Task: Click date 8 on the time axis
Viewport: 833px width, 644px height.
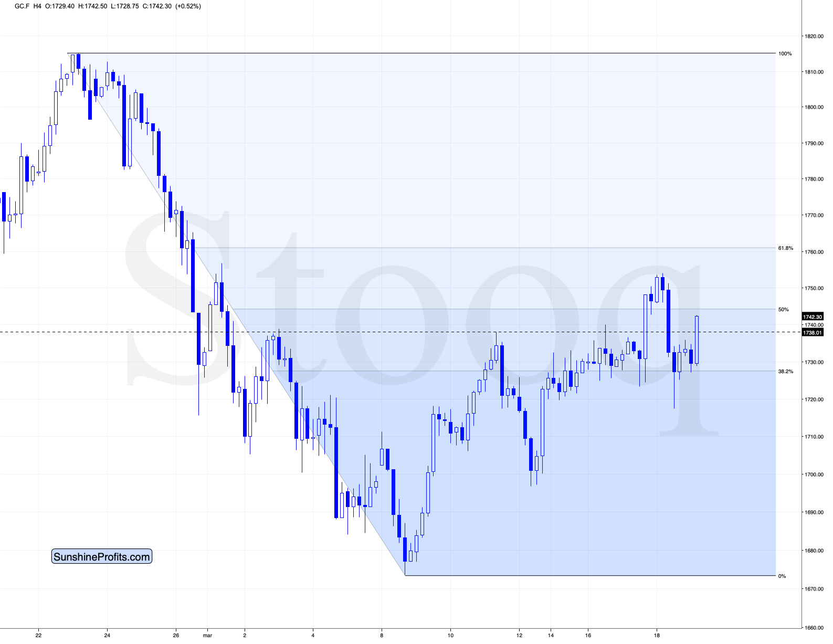Action: point(382,636)
